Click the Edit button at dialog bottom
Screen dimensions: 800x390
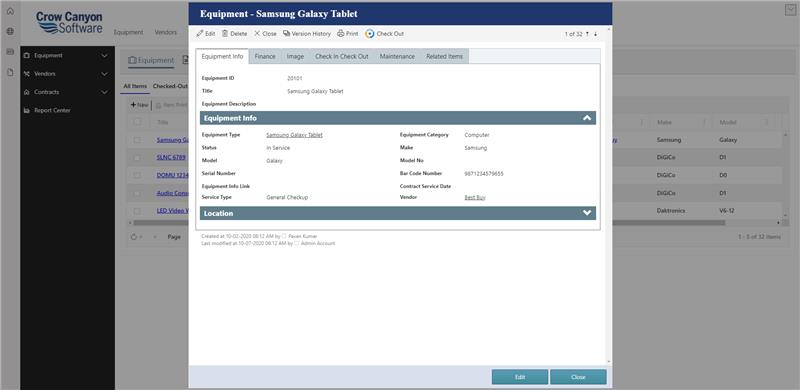tap(520, 377)
